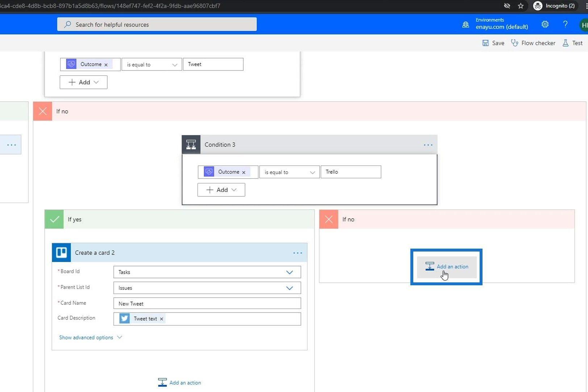Click Add an action under If yes

179,383
